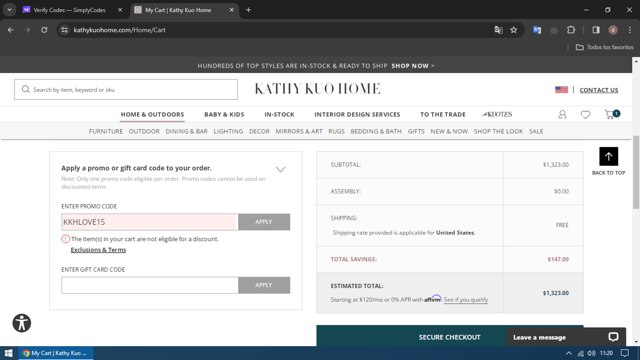Viewport: 640px width, 360px height.
Task: Open Leave a message chat widget
Action: [x=566, y=337]
